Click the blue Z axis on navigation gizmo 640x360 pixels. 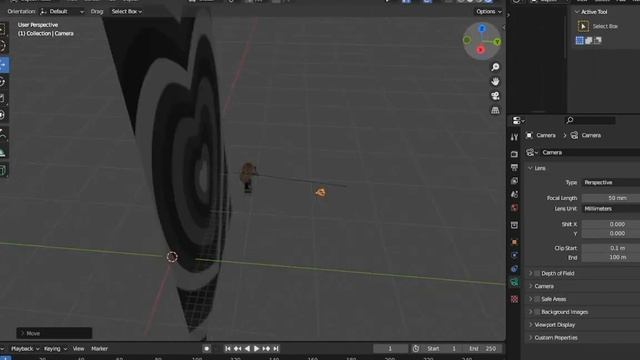pyautogui.click(x=482, y=29)
